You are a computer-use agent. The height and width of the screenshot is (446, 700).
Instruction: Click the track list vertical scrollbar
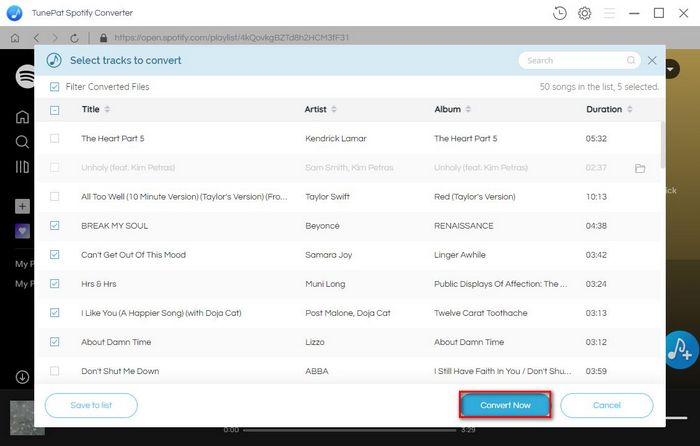662,145
